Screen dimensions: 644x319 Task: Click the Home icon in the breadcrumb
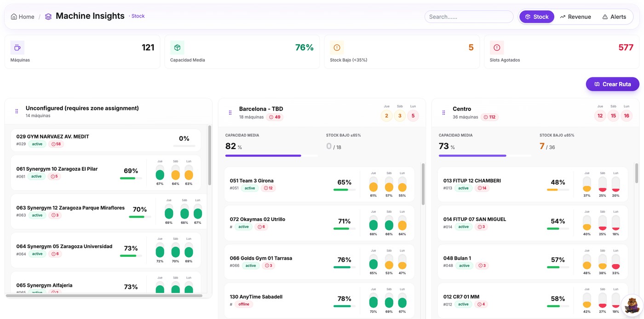(x=15, y=16)
